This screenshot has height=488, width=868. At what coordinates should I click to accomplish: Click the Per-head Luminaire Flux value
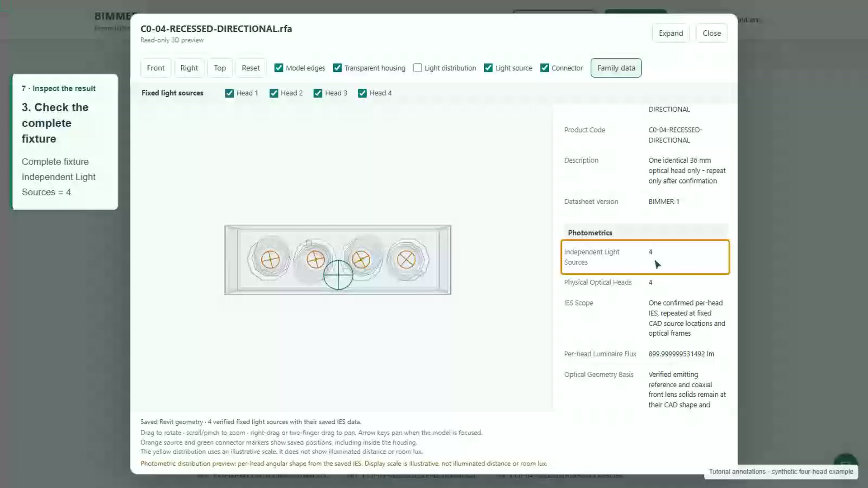[681, 354]
